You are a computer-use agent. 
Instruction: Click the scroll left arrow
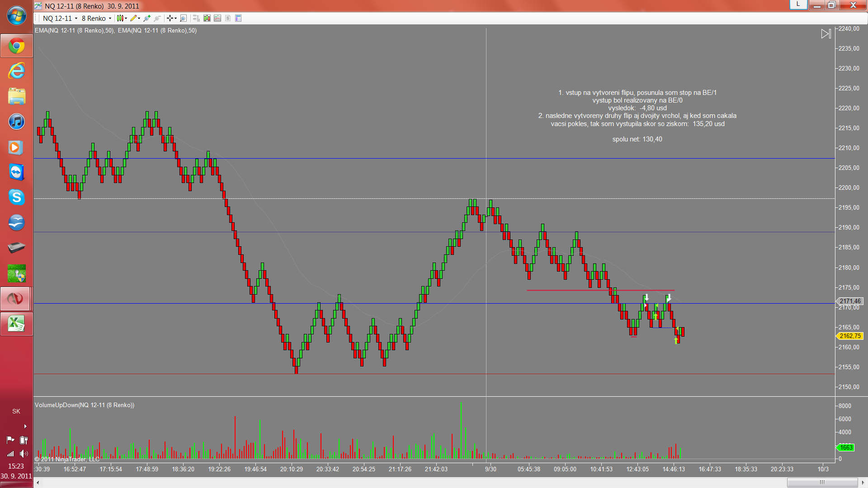pos(38,483)
